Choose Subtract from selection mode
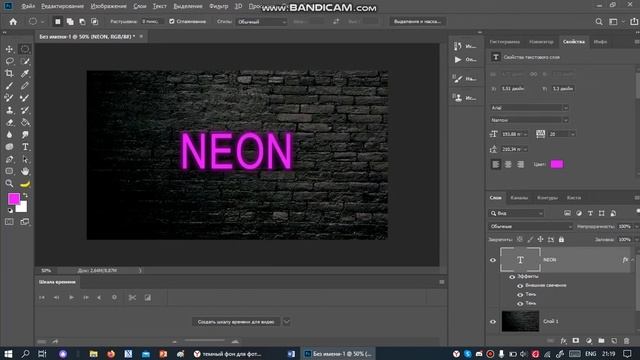 coord(82,22)
